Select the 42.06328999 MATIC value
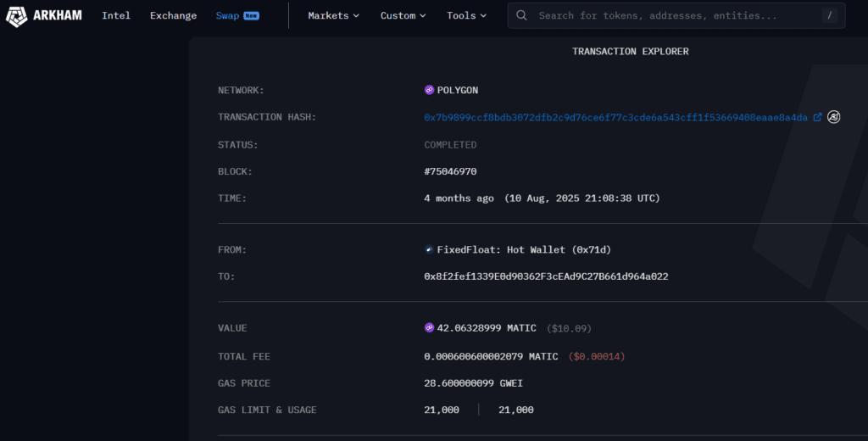The image size is (868, 441). (x=487, y=328)
